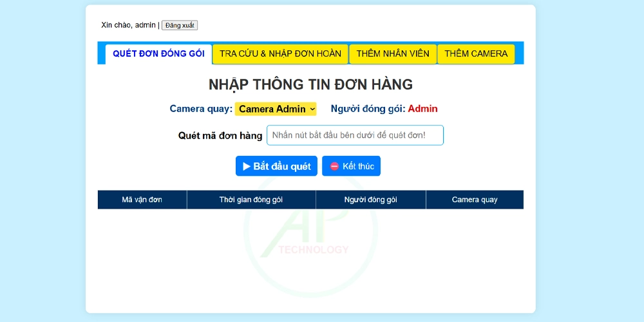The height and width of the screenshot is (322, 644).
Task: Focus the Quét mã đơn hàng input
Action: (355, 135)
